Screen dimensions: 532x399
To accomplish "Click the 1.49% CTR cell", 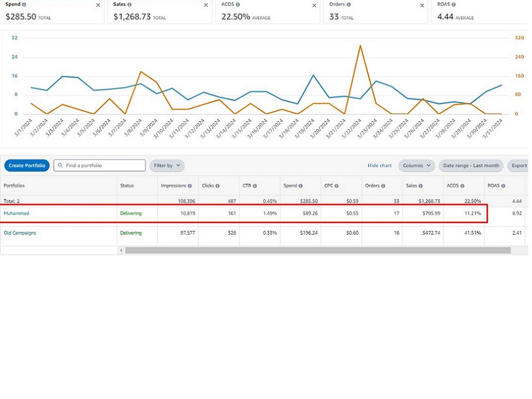I will (x=270, y=213).
